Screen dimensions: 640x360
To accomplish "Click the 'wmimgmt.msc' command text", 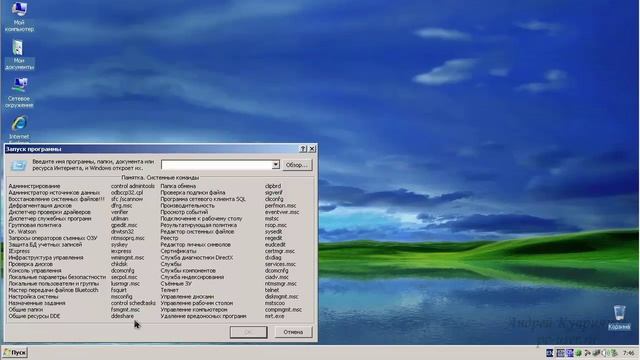I will (127, 258).
